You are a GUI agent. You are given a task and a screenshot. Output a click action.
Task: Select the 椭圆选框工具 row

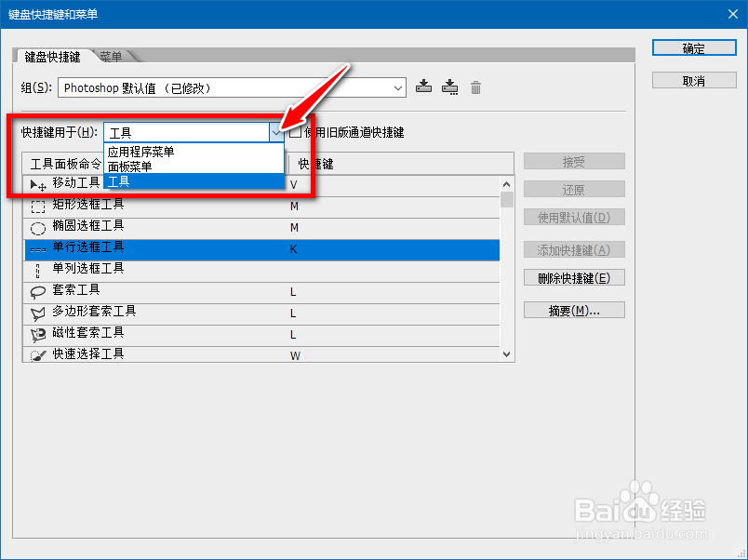click(x=262, y=229)
